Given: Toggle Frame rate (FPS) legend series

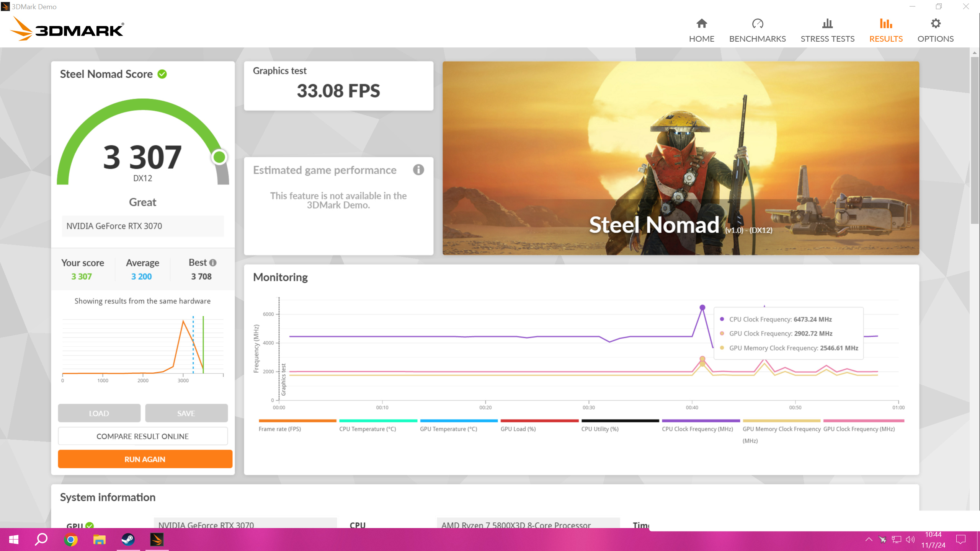Looking at the screenshot, I should (x=297, y=425).
